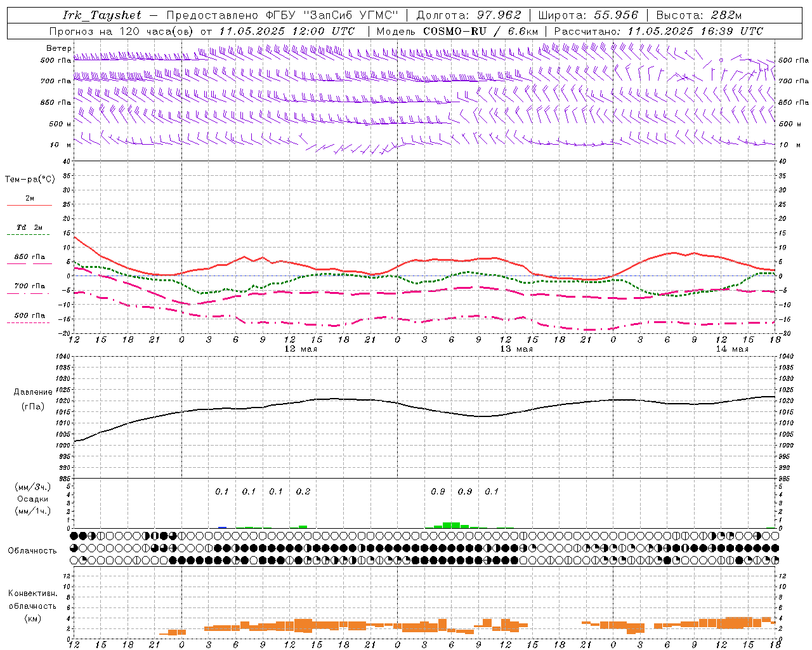Click the "Ветер" wind panel label

click(x=58, y=48)
